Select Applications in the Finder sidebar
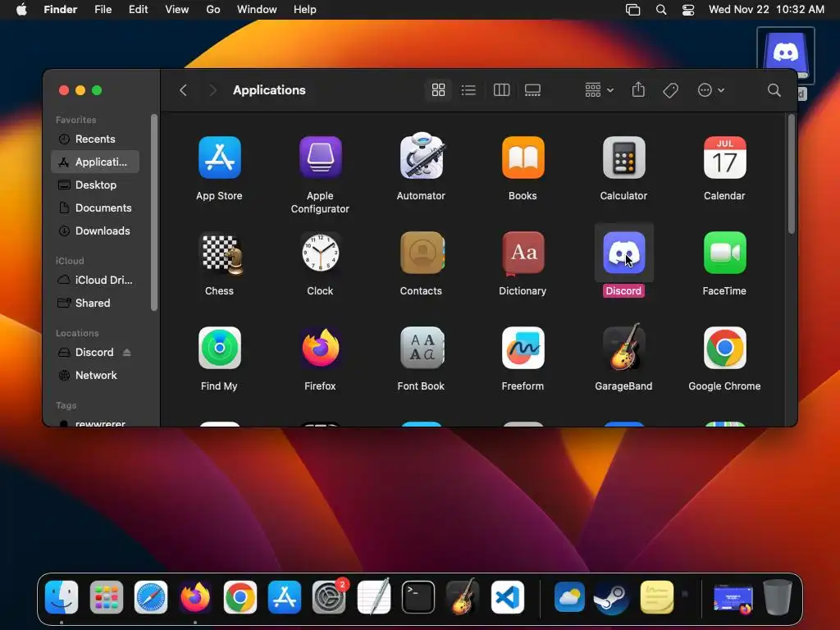This screenshot has height=630, width=840. click(95, 162)
